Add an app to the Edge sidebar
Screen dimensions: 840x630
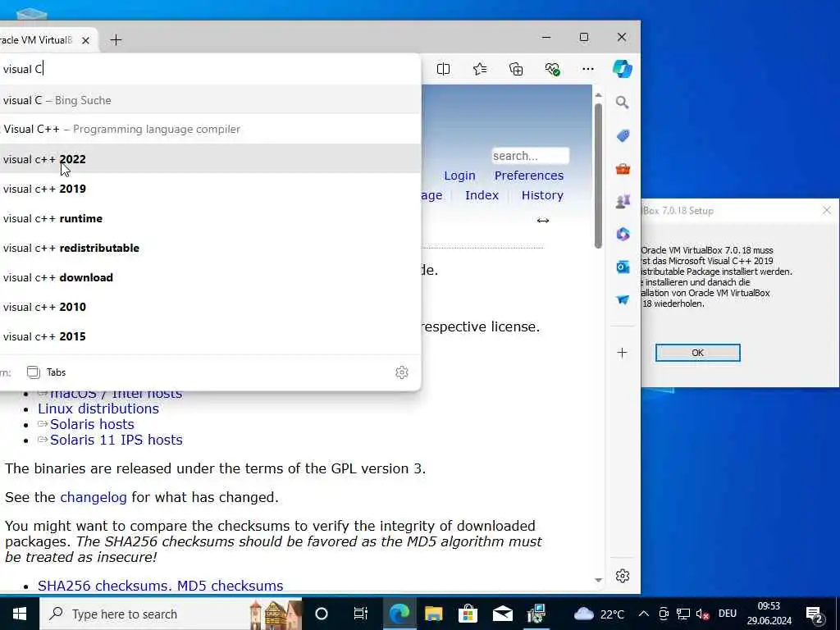pos(622,353)
